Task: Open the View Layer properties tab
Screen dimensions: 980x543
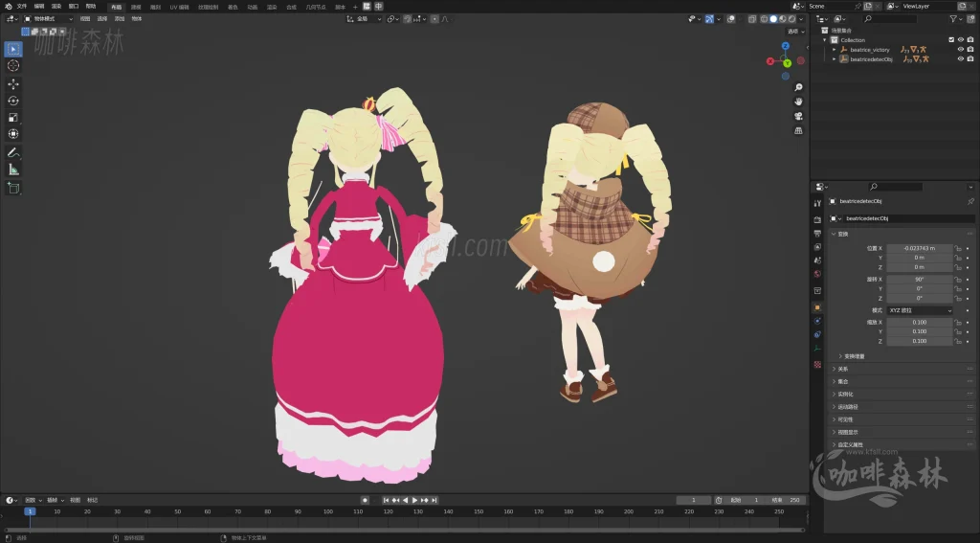Action: coord(817,246)
